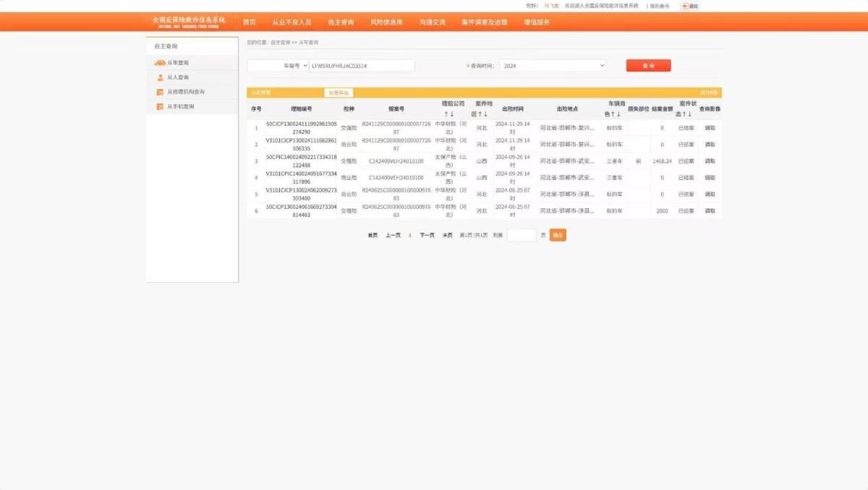The height and width of the screenshot is (490, 868).
Task: Click the 出险时间 column header
Action: [x=513, y=109]
